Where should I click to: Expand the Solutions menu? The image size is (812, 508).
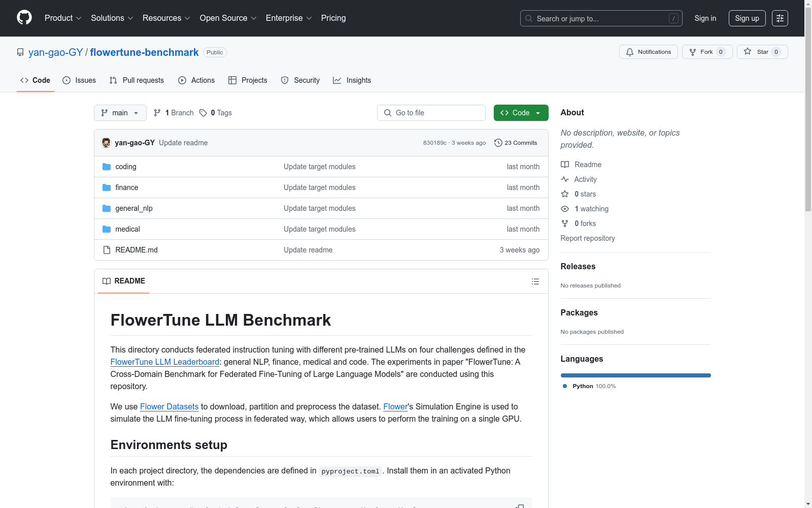[x=112, y=18]
